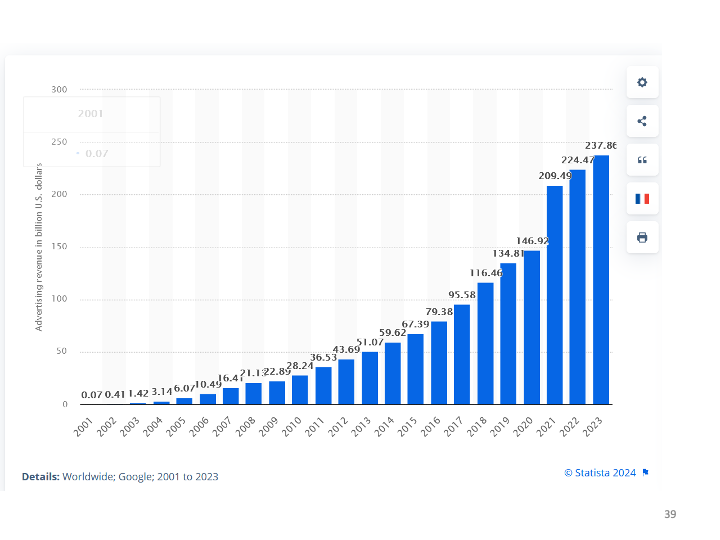Click the 2020 bar showing 146.92
Image resolution: width=720 pixels, height=540 pixels.
531,327
